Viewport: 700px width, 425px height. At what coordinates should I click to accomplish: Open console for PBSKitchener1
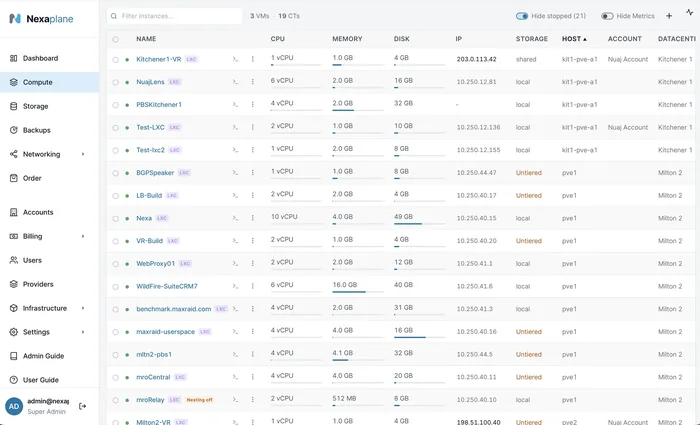point(235,105)
